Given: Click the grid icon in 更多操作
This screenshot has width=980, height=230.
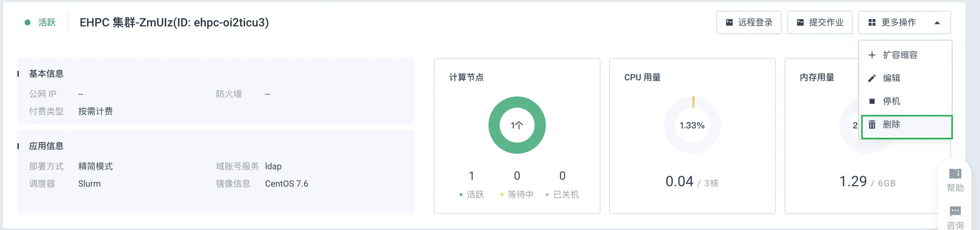Looking at the screenshot, I should coord(872,23).
